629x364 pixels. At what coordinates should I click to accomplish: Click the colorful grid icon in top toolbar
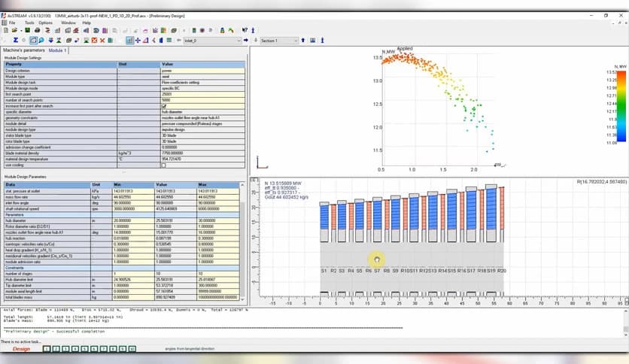[164, 31]
